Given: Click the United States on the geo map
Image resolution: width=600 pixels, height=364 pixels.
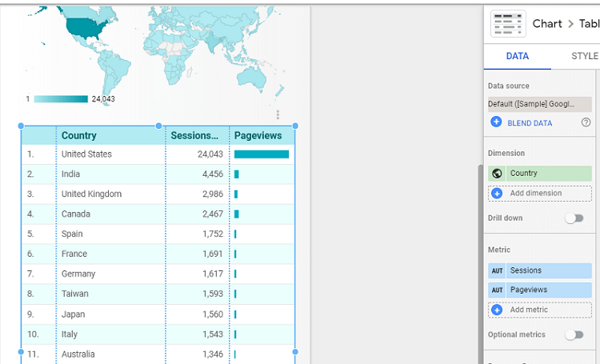Looking at the screenshot, I should [x=87, y=28].
